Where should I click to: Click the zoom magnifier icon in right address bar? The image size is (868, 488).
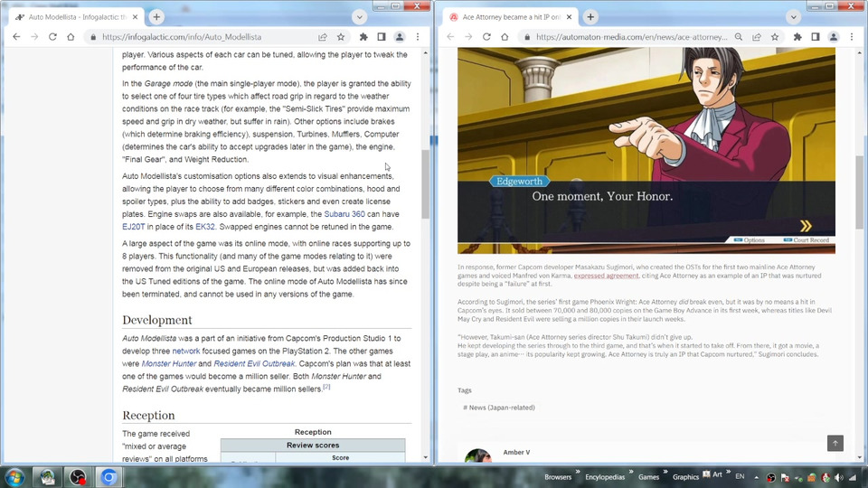click(739, 37)
